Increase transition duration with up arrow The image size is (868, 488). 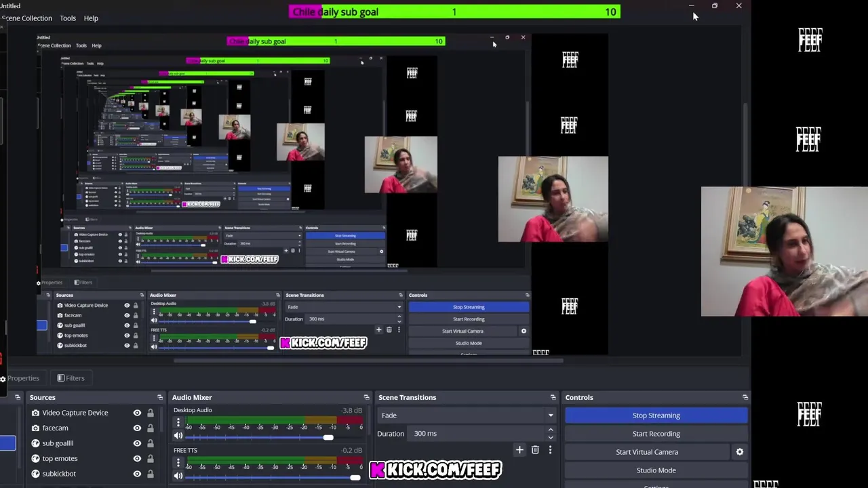click(x=550, y=430)
